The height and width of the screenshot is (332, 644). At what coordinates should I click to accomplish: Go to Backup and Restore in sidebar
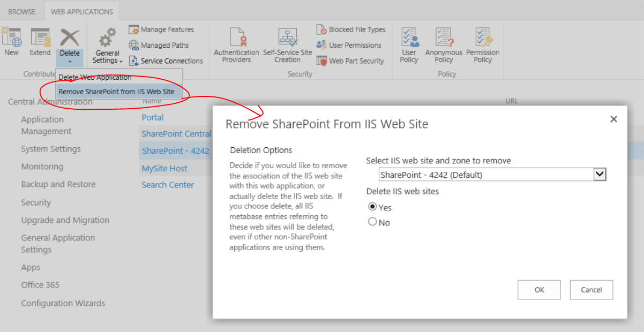pos(58,184)
